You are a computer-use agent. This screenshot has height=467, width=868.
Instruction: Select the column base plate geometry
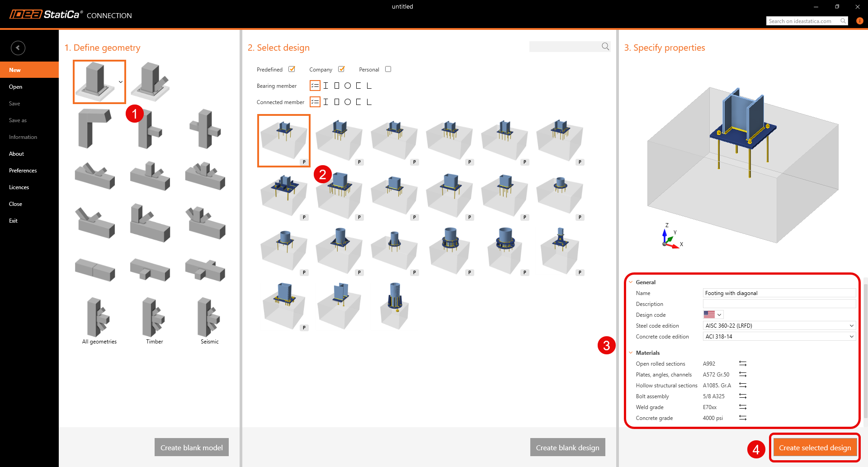[x=95, y=81]
